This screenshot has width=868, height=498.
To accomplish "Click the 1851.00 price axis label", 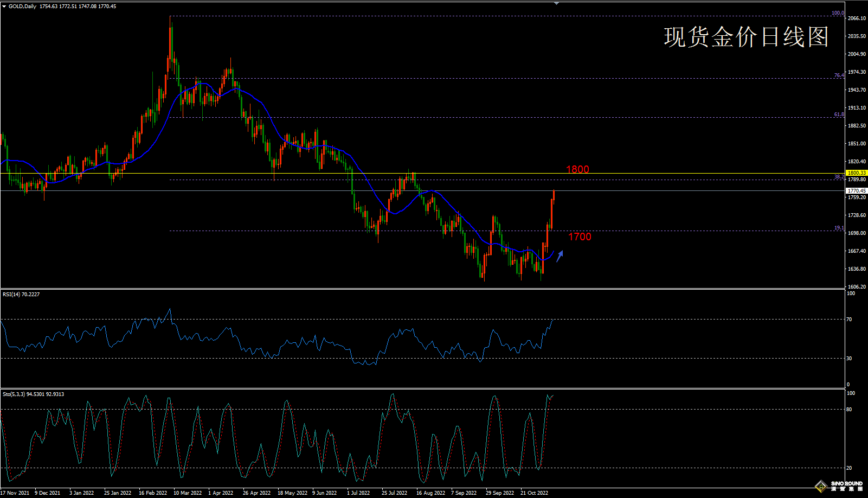I will (857, 144).
